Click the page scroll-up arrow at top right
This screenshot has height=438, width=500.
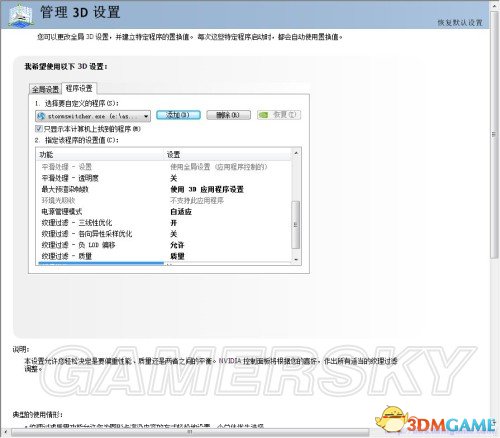[x=494, y=6]
